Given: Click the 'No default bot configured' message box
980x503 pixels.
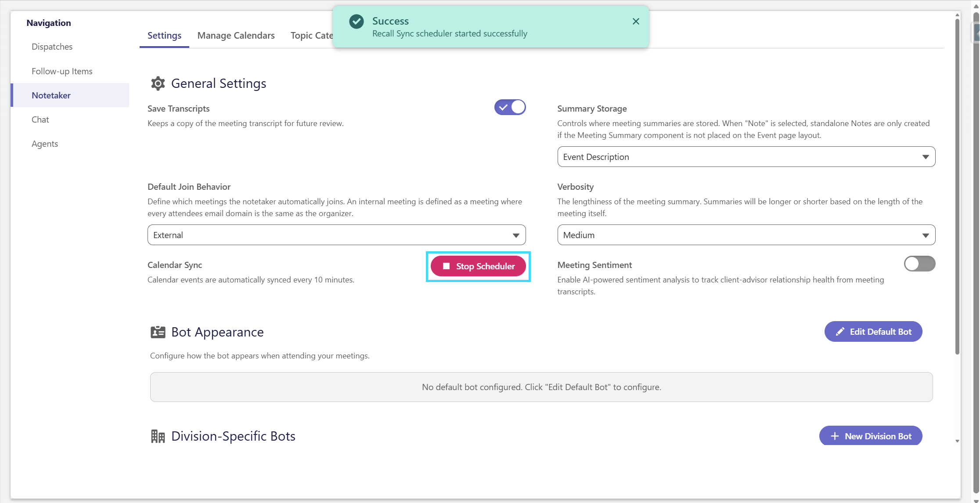Looking at the screenshot, I should pyautogui.click(x=541, y=387).
